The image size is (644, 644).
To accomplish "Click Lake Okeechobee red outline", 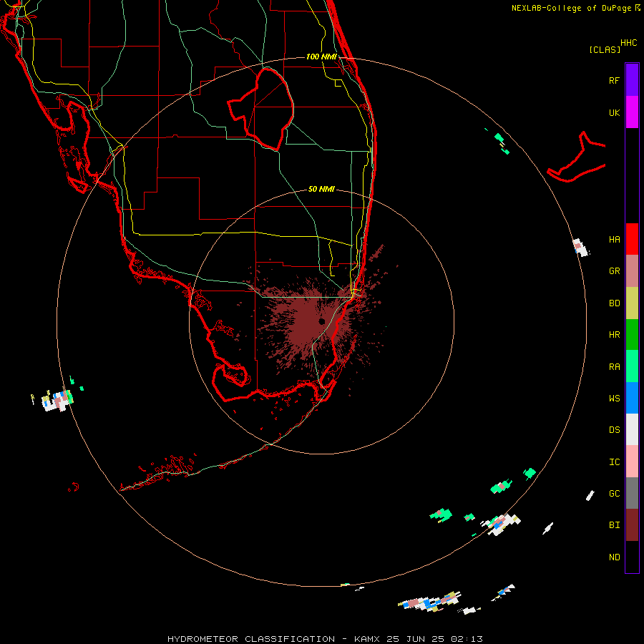I will (x=261, y=110).
